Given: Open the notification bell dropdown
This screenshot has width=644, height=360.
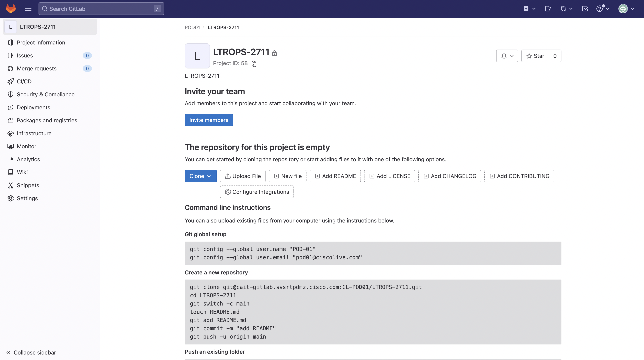Looking at the screenshot, I should [x=507, y=56].
